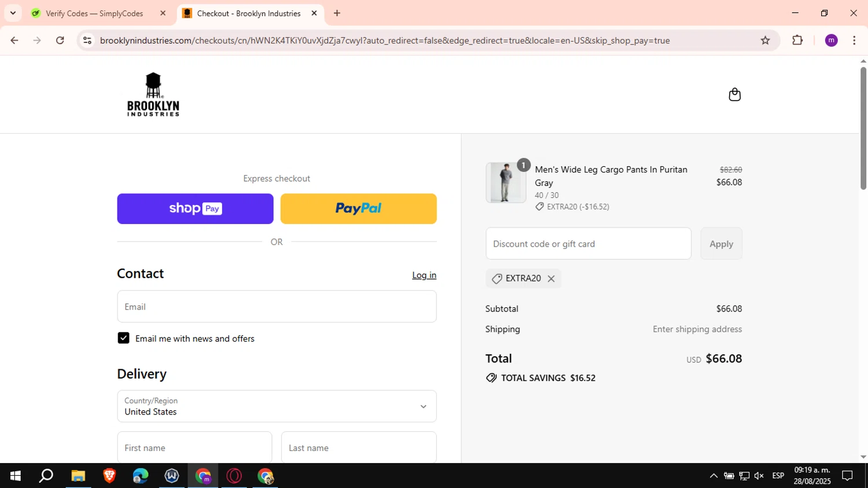
Task: Click the page vertical scrollbar
Action: [x=863, y=129]
